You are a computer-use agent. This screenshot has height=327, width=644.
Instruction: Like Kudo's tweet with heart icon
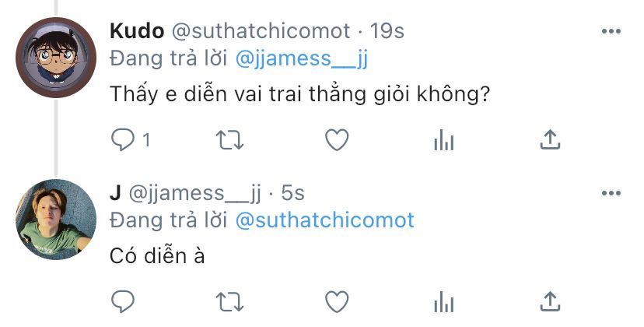coord(337,140)
